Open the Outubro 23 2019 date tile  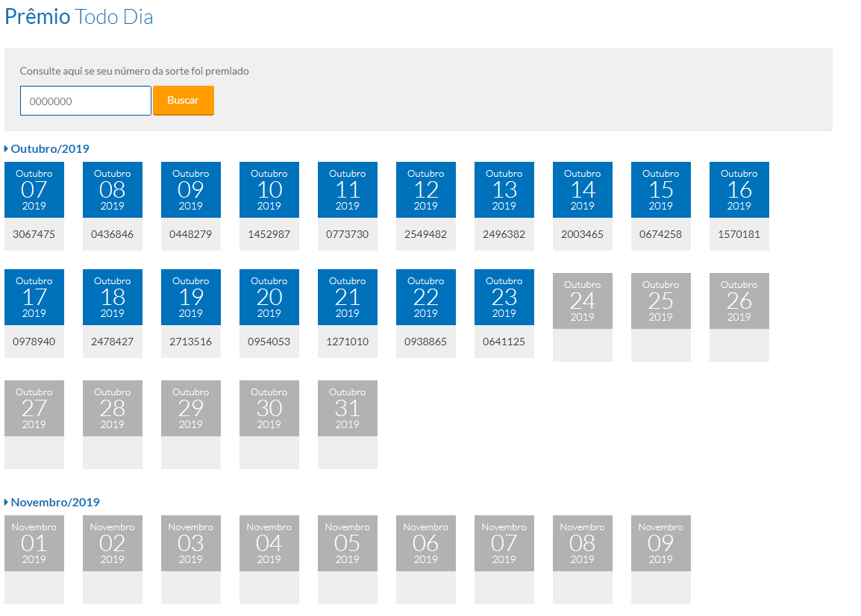(504, 298)
